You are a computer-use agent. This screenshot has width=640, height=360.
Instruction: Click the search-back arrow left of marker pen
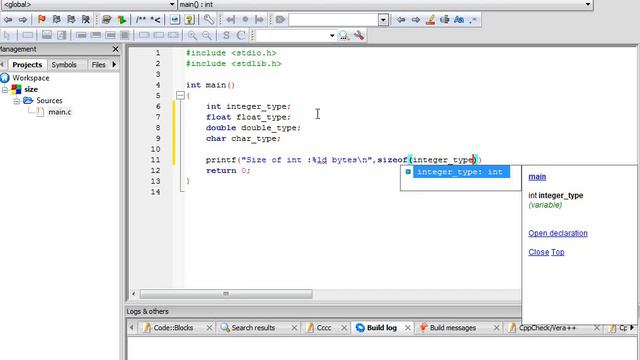[x=401, y=20]
